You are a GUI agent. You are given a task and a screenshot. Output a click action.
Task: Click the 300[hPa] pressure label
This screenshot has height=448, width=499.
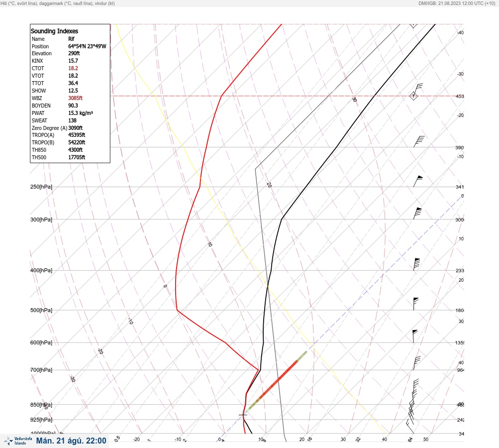pos(41,220)
